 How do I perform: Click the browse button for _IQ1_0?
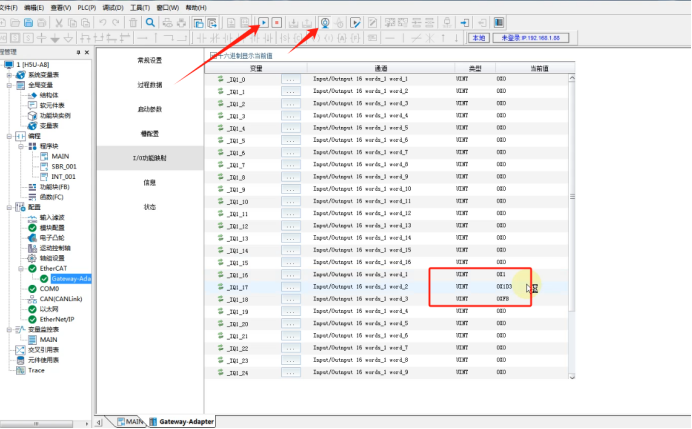290,79
